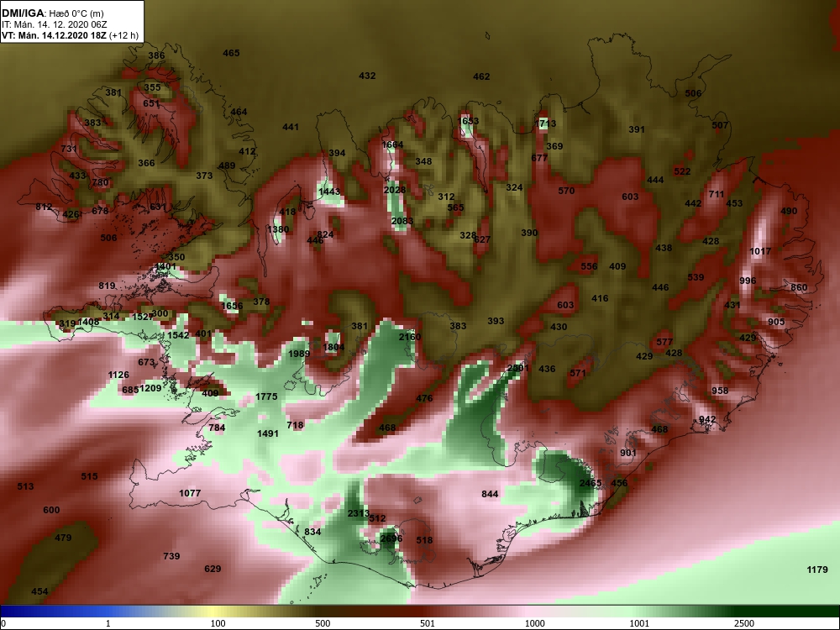840x630 pixels.
Task: Click the map value 2501
Action: point(518,368)
